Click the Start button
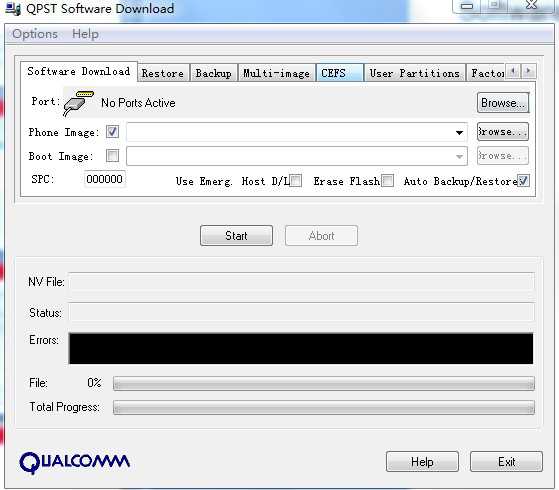The height and width of the screenshot is (490, 559). pos(236,236)
